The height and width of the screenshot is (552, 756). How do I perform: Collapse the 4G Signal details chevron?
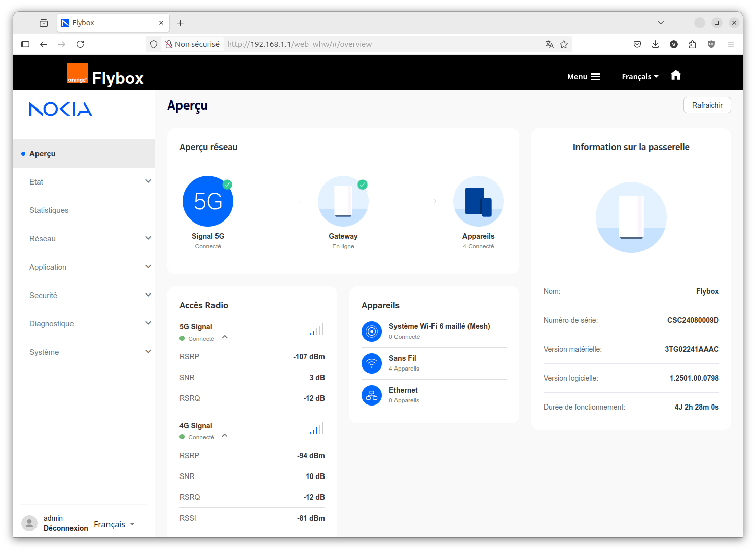point(225,436)
